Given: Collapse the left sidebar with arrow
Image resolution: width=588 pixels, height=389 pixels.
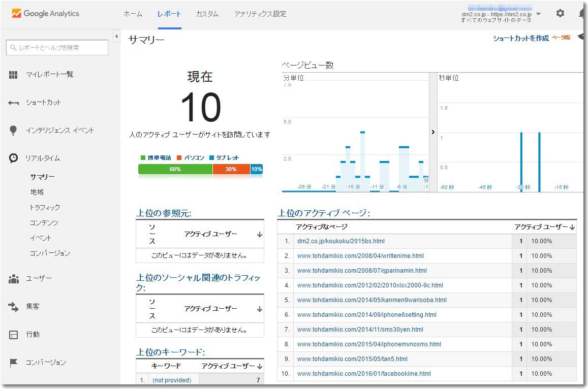Looking at the screenshot, I should pos(116,37).
